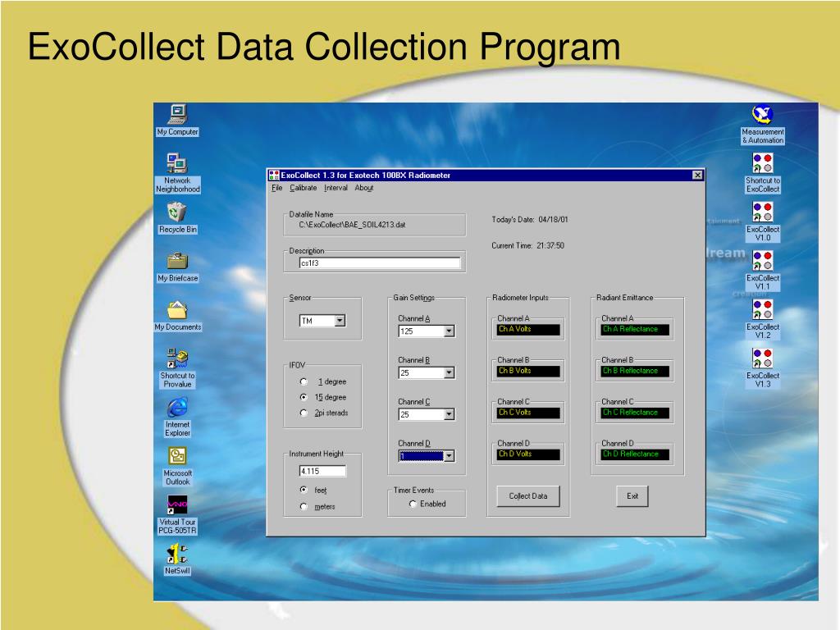
Task: Set instrument height units to feet
Action: (304, 491)
